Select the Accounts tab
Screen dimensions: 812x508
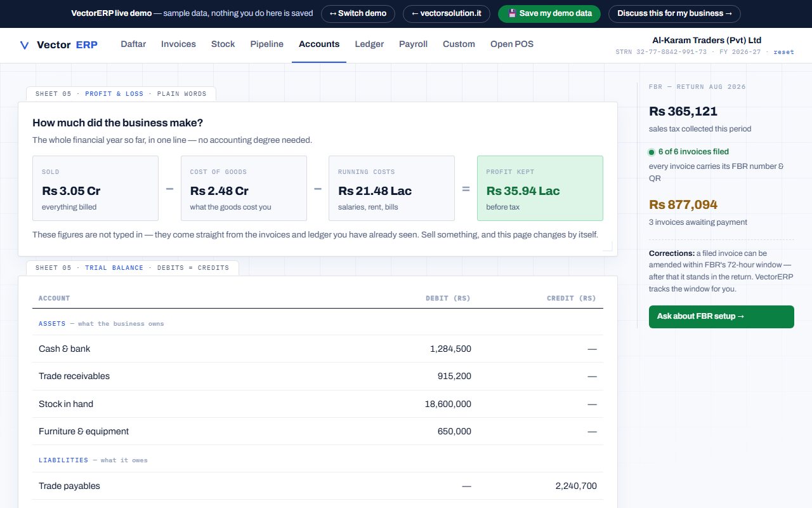coord(319,44)
